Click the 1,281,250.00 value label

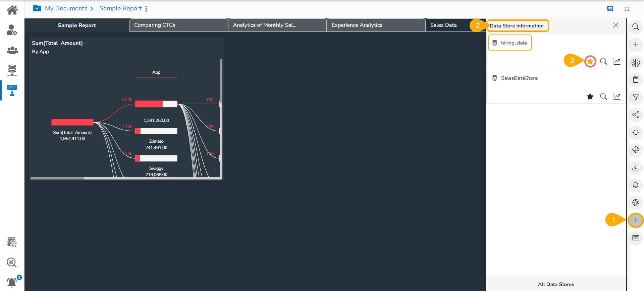tap(156, 120)
